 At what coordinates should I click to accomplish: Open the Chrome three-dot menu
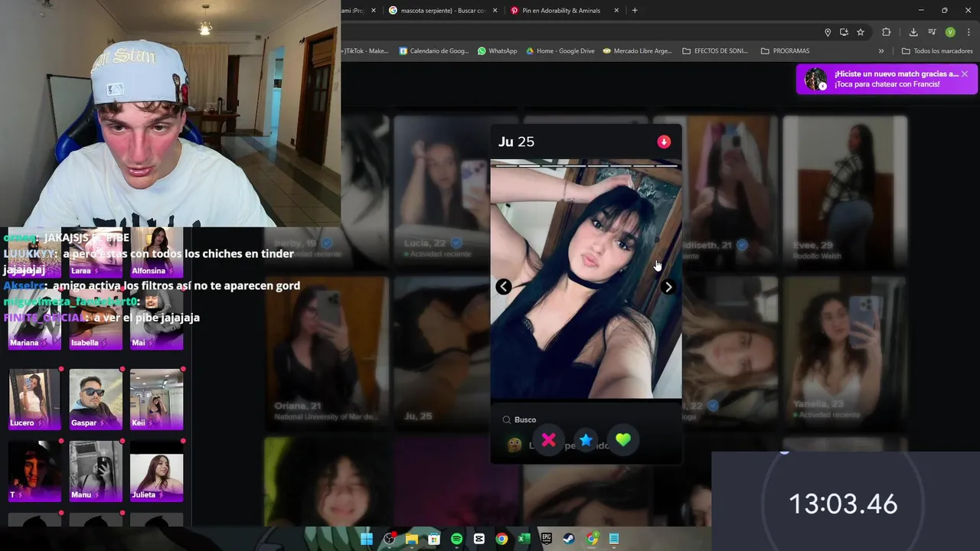[969, 32]
